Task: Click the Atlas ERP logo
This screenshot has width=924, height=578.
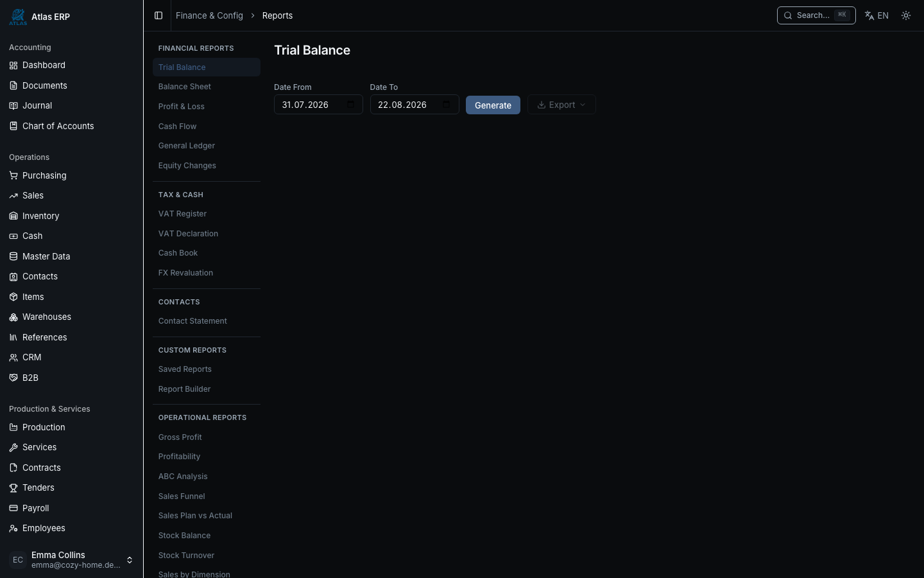Action: (x=18, y=17)
